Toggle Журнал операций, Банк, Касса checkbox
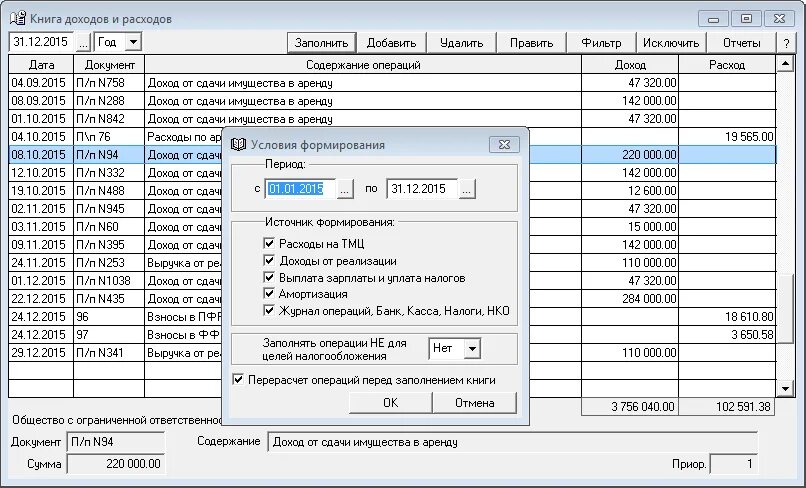The width and height of the screenshot is (806, 488). 269,310
